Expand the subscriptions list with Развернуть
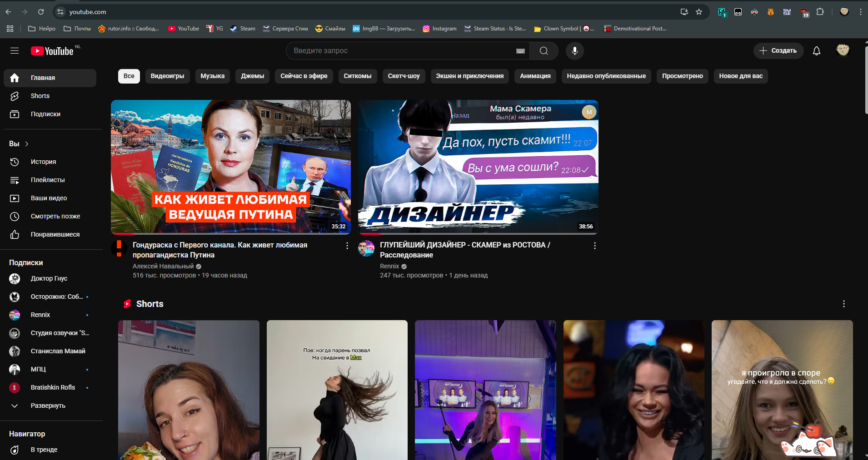The width and height of the screenshot is (868, 460). [x=48, y=406]
